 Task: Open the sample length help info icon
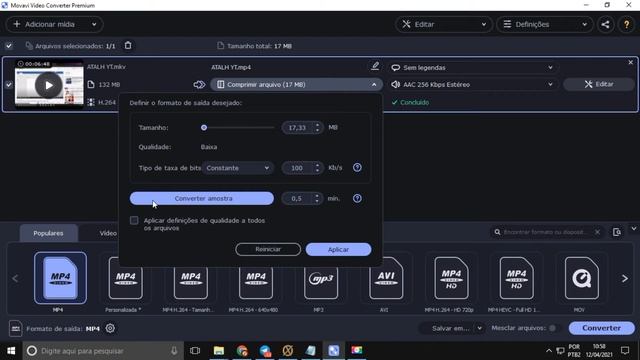[x=357, y=198]
